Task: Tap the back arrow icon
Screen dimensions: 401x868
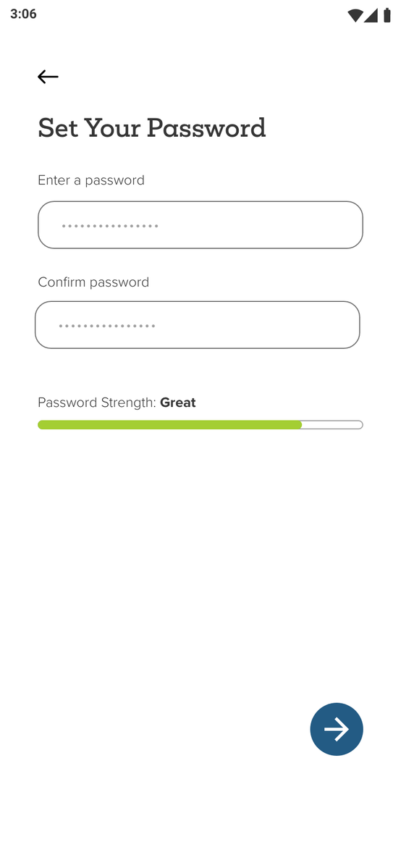Action: 48,77
